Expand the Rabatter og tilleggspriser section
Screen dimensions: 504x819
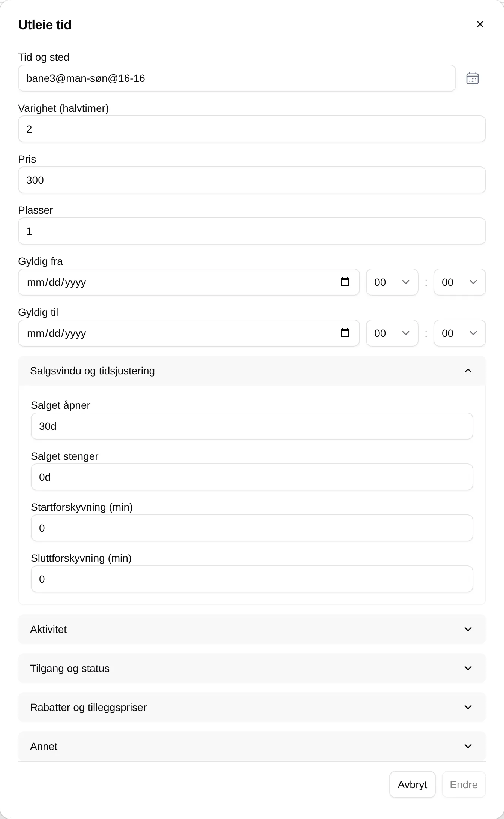pyautogui.click(x=252, y=707)
